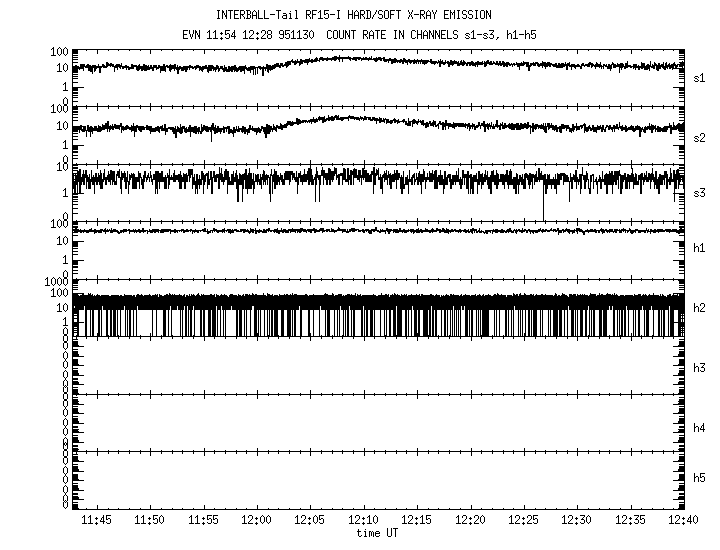
Task: Click the 12:40 time tick label
Action: 684,521
